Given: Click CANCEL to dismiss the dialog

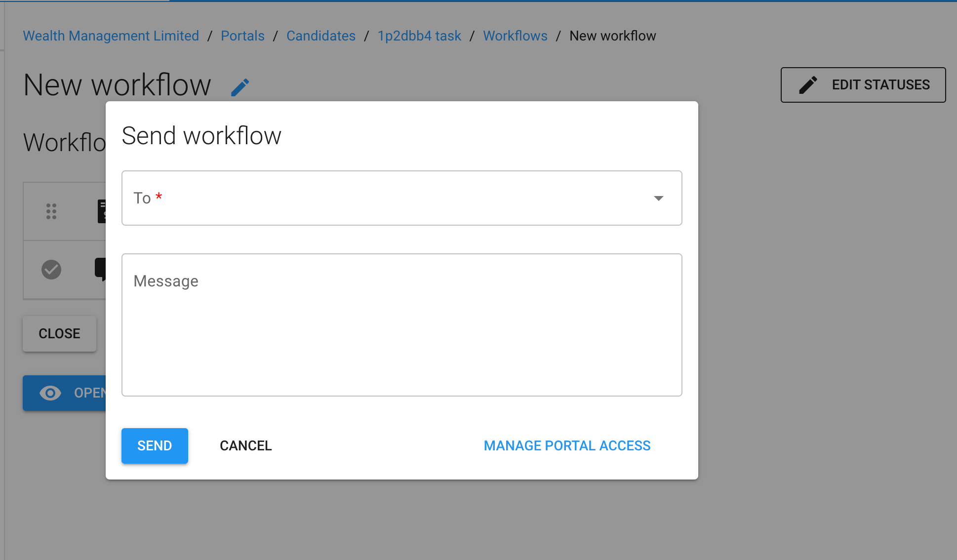Looking at the screenshot, I should (x=245, y=445).
